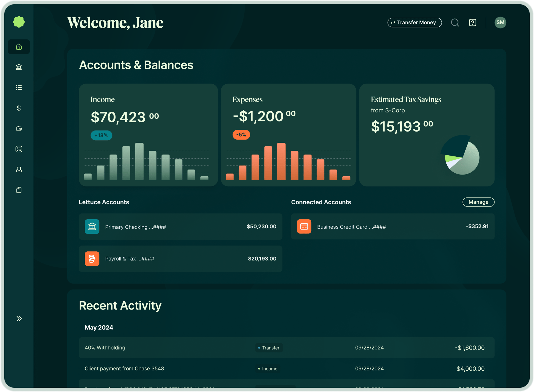Image resolution: width=534 pixels, height=392 pixels.
Task: Click Manage next to Connected Accounts
Action: tap(478, 202)
